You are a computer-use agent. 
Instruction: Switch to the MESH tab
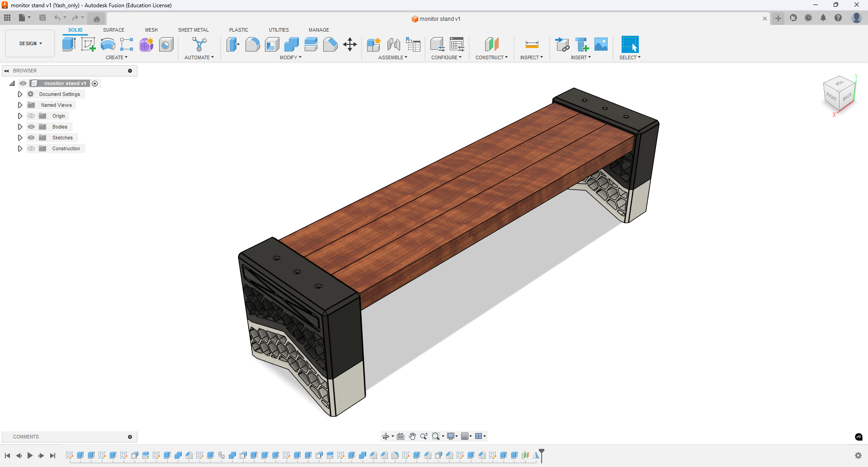coord(151,30)
